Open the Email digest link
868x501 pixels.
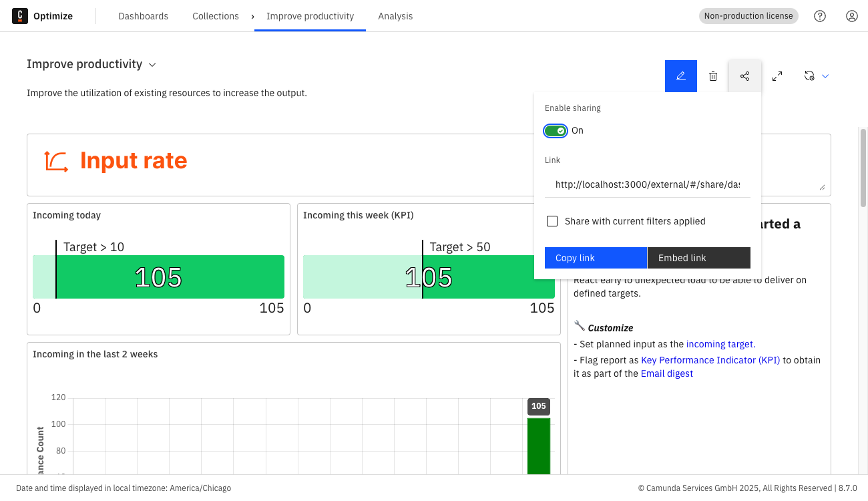pos(666,373)
